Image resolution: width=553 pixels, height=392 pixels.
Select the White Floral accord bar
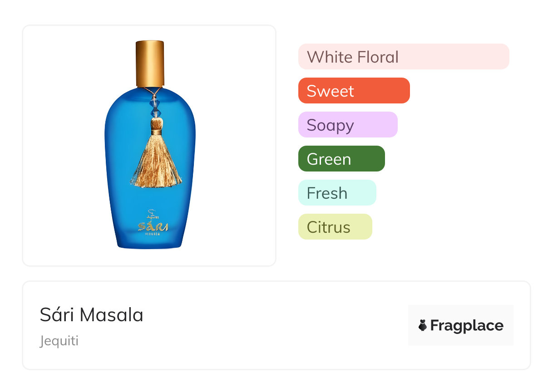pos(404,57)
